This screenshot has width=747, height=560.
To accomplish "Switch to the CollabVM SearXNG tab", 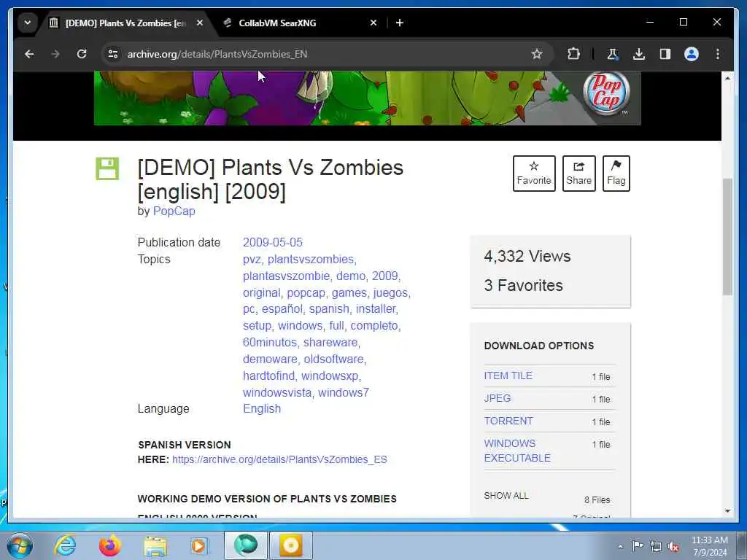I will click(298, 23).
